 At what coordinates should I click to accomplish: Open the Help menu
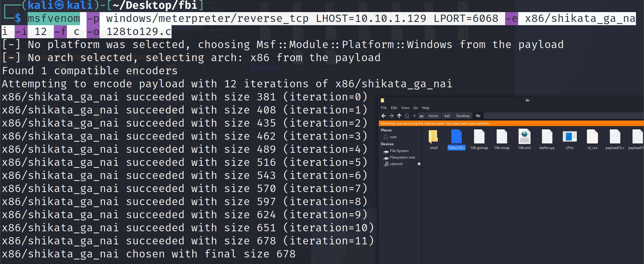click(x=426, y=108)
